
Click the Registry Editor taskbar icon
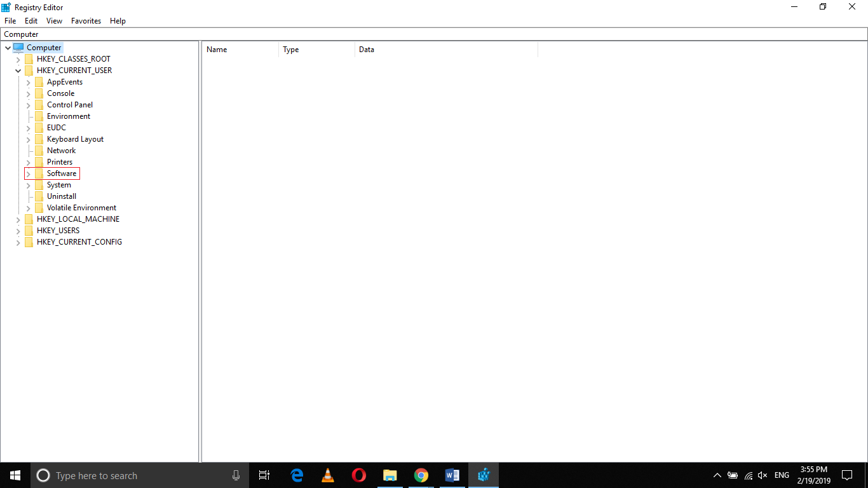(484, 475)
